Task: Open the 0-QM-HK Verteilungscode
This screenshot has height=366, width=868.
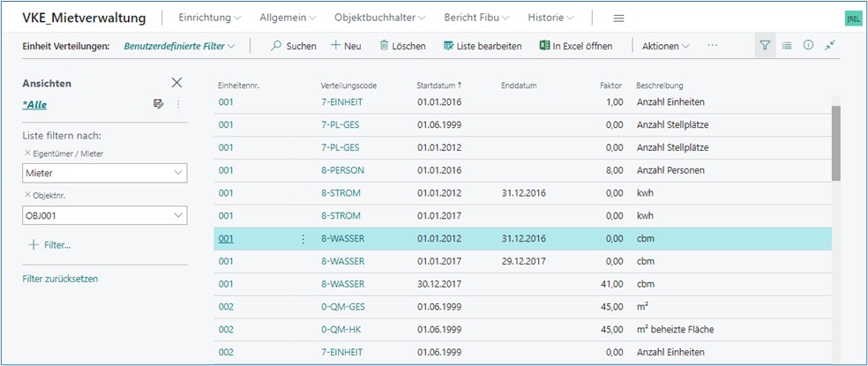Action: coord(340,330)
